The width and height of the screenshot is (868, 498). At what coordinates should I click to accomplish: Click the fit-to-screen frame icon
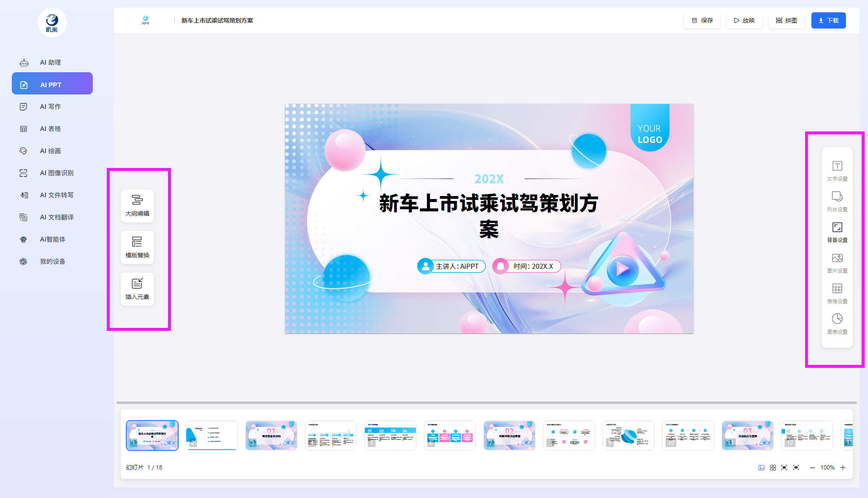coord(784,467)
